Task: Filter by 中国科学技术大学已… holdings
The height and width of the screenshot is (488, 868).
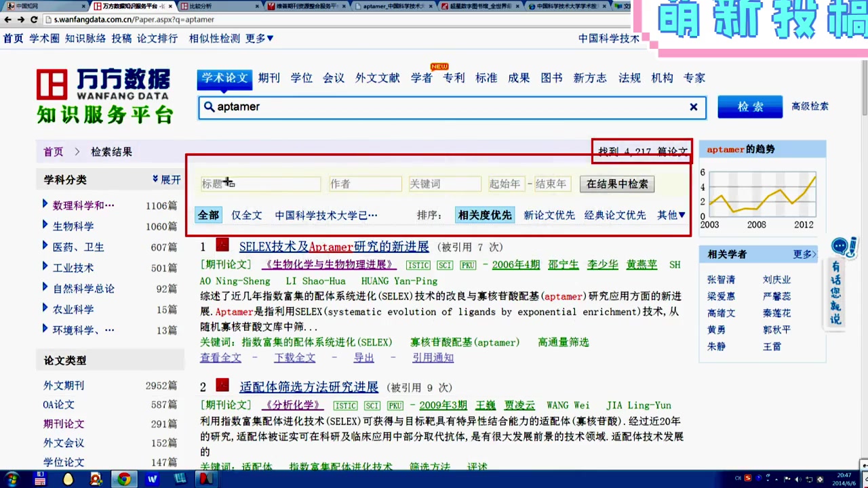Action: tap(326, 215)
